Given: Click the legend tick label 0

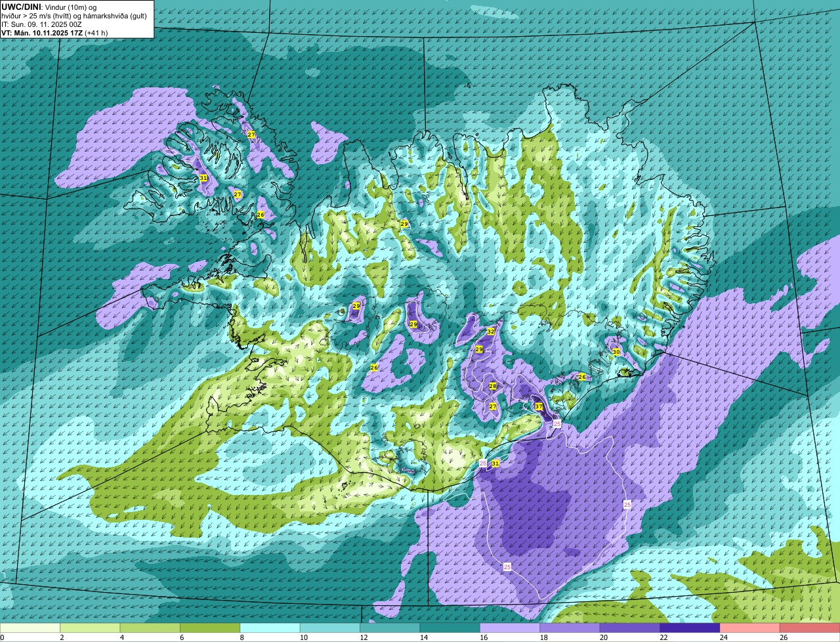Looking at the screenshot, I should click(x=2, y=637).
